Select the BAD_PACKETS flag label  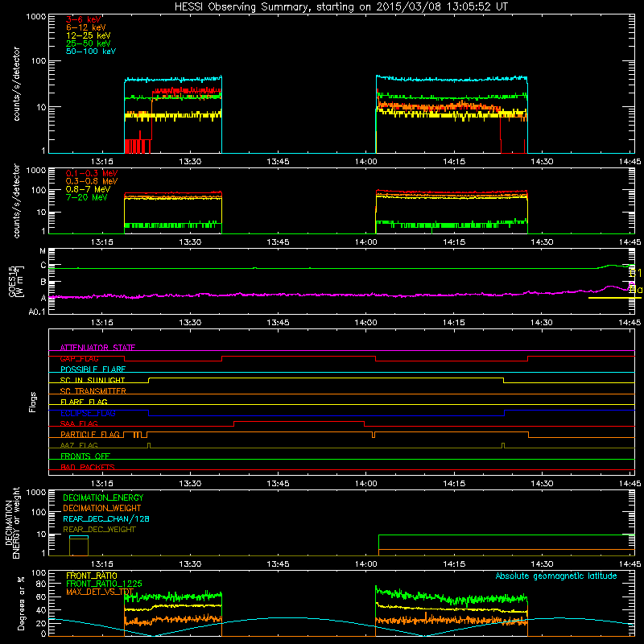[88, 467]
